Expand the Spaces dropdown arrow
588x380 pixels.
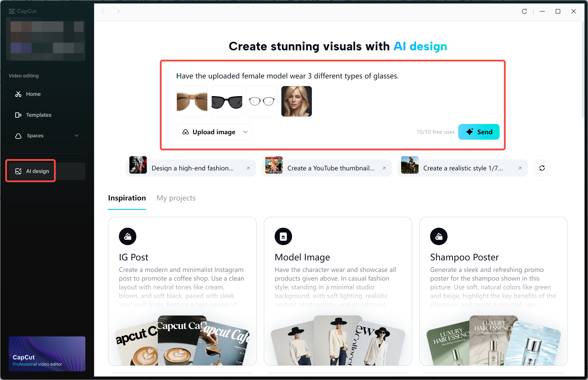click(76, 136)
